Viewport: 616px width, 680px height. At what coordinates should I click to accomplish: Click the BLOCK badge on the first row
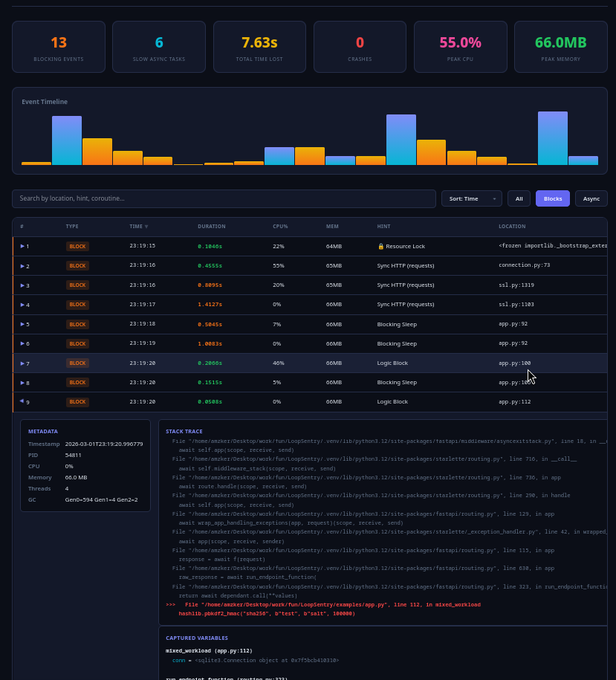77,246
